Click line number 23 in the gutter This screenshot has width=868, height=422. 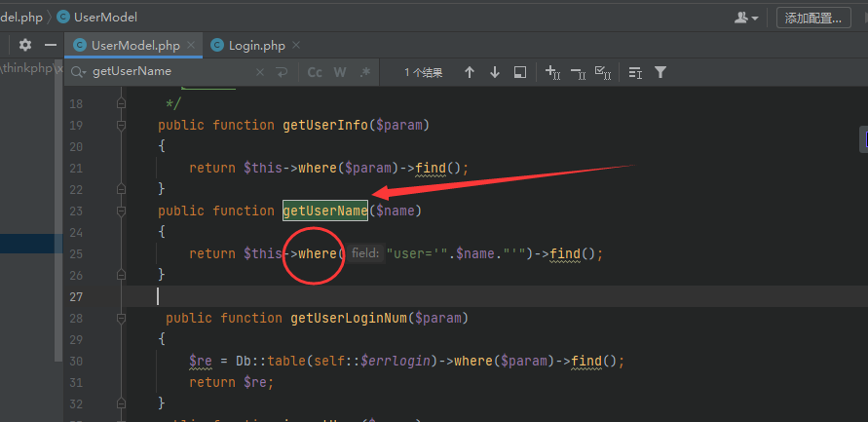[x=76, y=211]
